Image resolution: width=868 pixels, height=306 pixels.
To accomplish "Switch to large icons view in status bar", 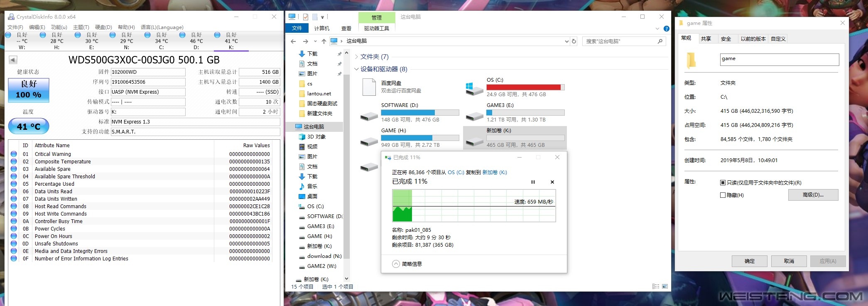I will pos(665,287).
